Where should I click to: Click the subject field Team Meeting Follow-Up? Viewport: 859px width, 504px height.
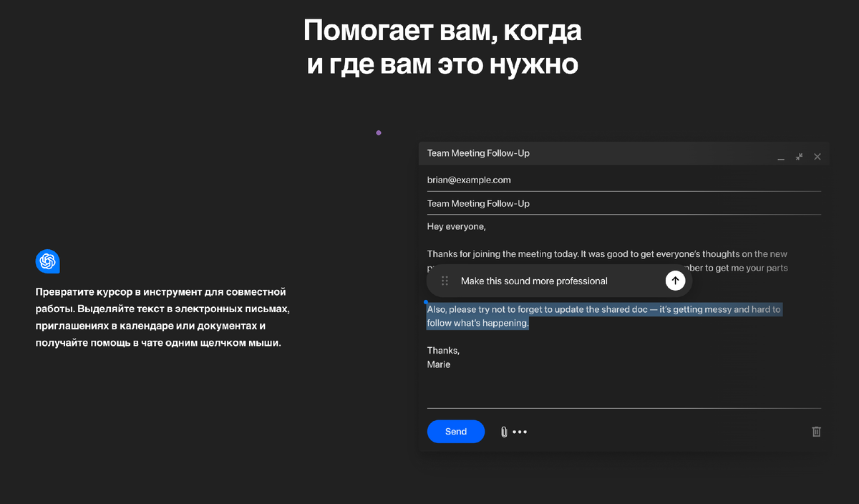coord(624,203)
